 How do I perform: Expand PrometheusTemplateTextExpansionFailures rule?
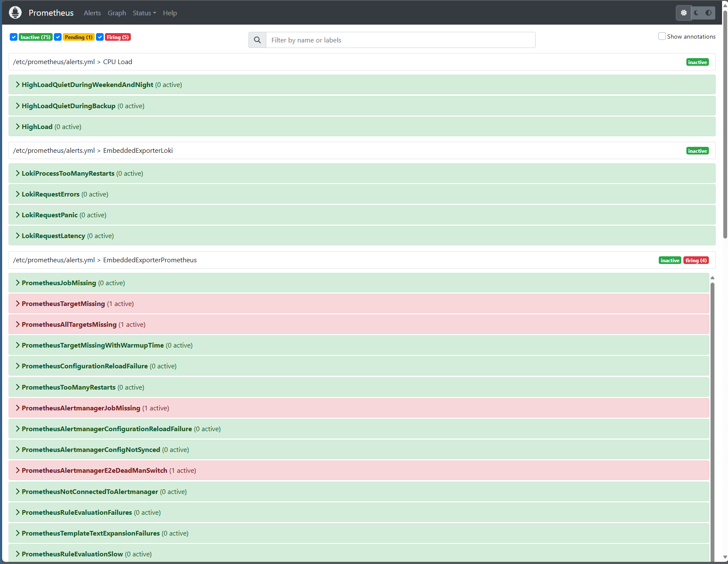[359, 533]
